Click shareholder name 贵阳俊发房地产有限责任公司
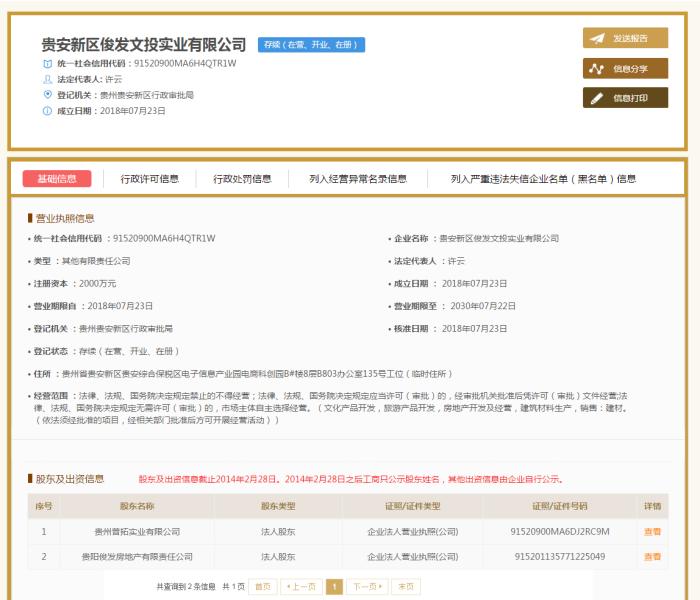Screen dimensions: 700x600 pyautogui.click(x=137, y=557)
